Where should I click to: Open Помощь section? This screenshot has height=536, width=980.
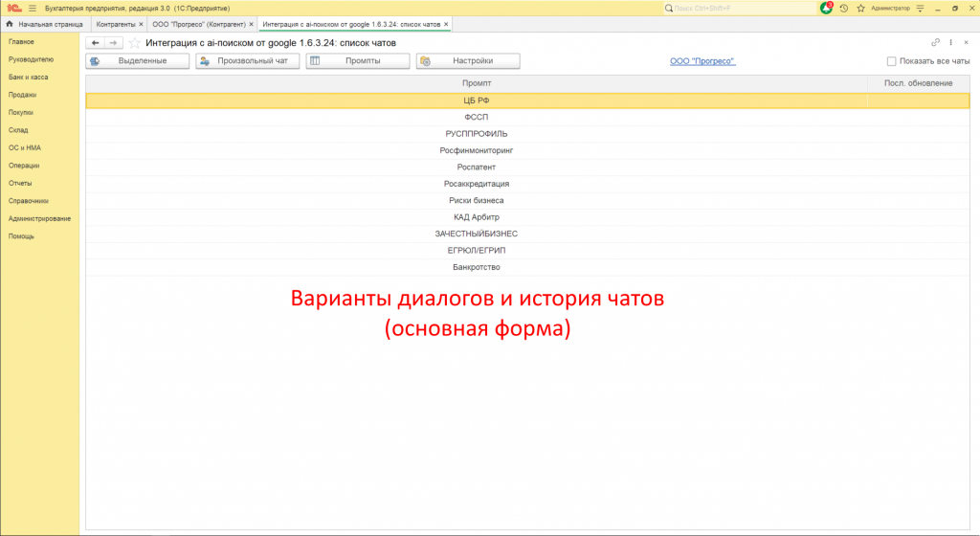21,236
